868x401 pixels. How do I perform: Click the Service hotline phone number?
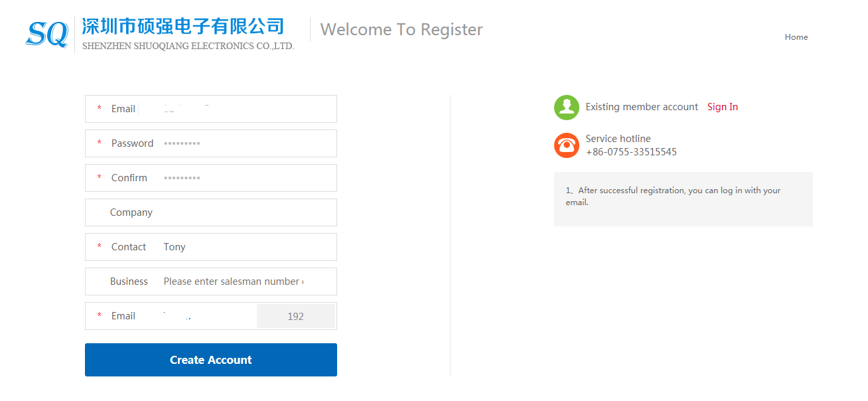[x=631, y=152]
